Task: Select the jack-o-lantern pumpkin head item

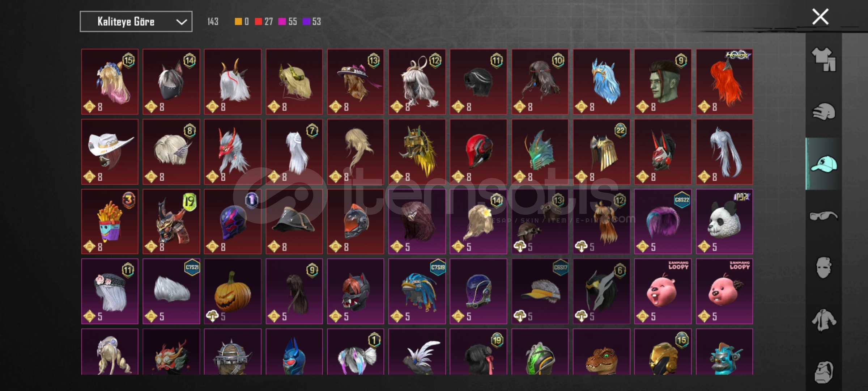Action: tap(233, 291)
